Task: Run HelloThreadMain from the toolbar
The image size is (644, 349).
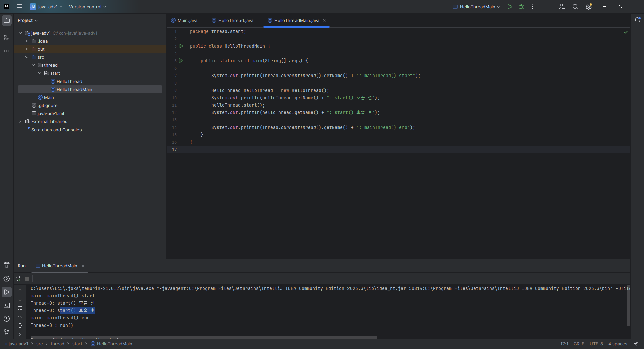Action: pos(510,7)
